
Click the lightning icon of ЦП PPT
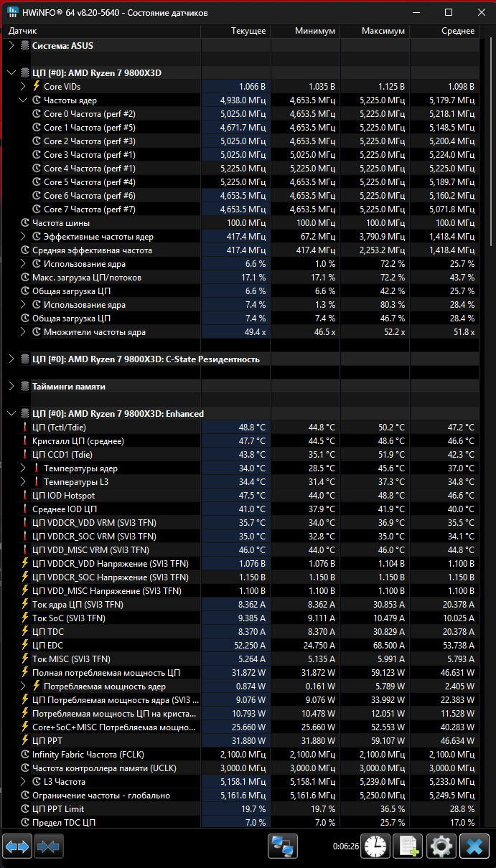(x=25, y=741)
